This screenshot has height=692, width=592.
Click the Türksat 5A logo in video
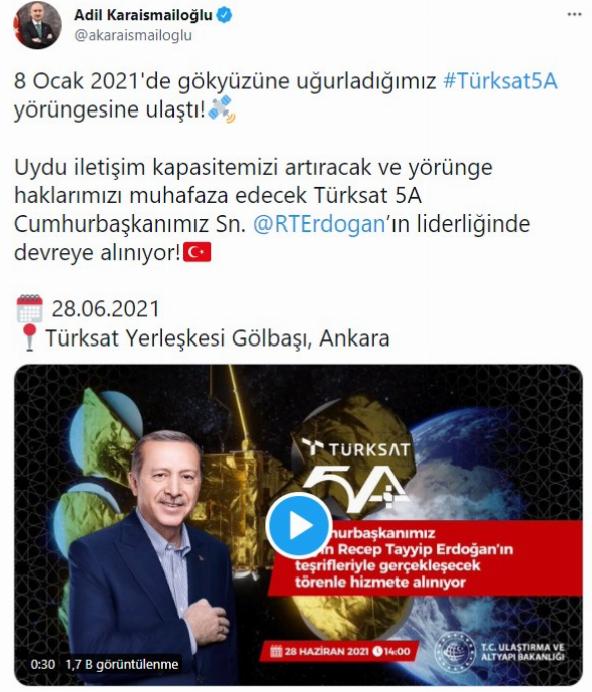pyautogui.click(x=357, y=472)
